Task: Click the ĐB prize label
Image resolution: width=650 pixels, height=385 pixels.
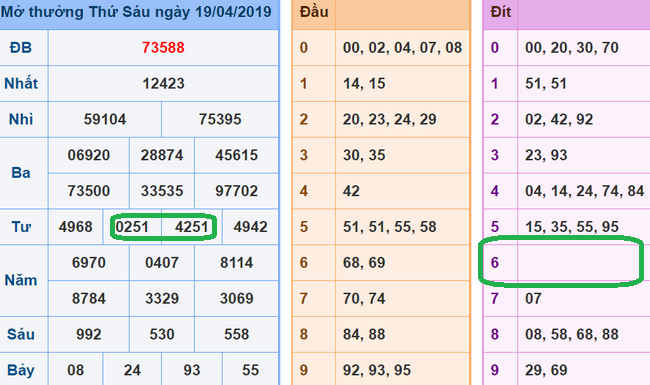Action: point(21,48)
